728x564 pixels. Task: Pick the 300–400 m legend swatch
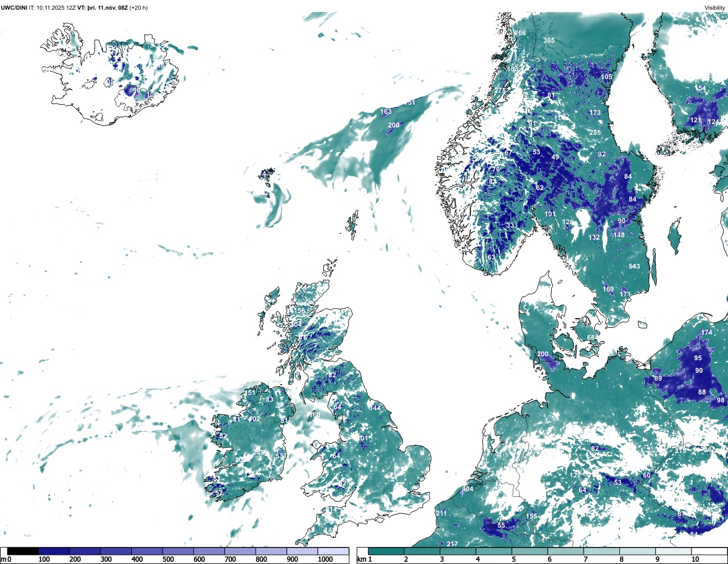116,551
